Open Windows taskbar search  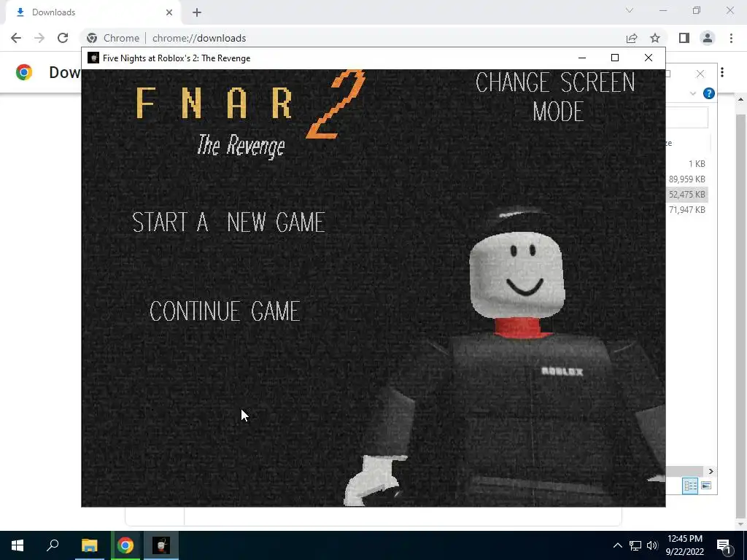(53, 545)
